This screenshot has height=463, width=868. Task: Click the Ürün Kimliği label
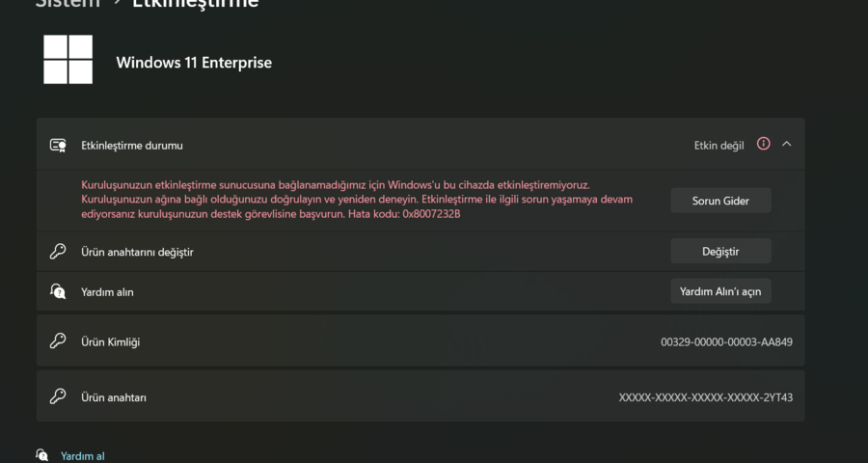click(x=111, y=342)
